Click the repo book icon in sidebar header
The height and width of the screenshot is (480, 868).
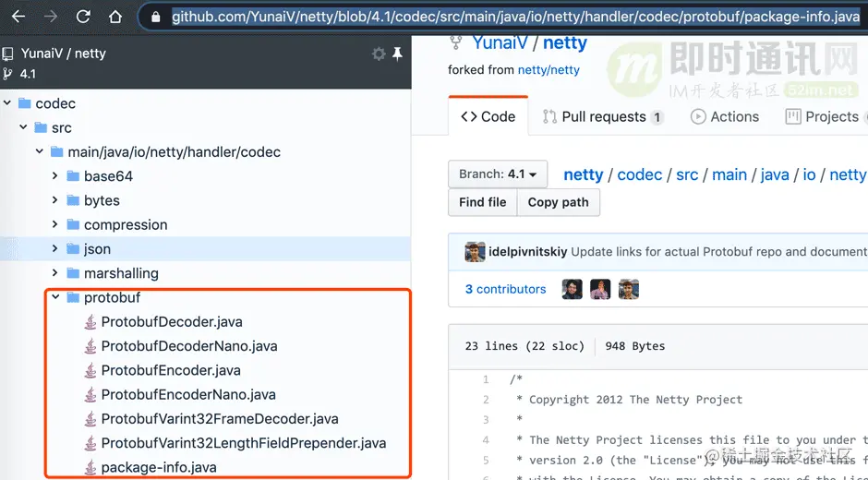[7, 54]
